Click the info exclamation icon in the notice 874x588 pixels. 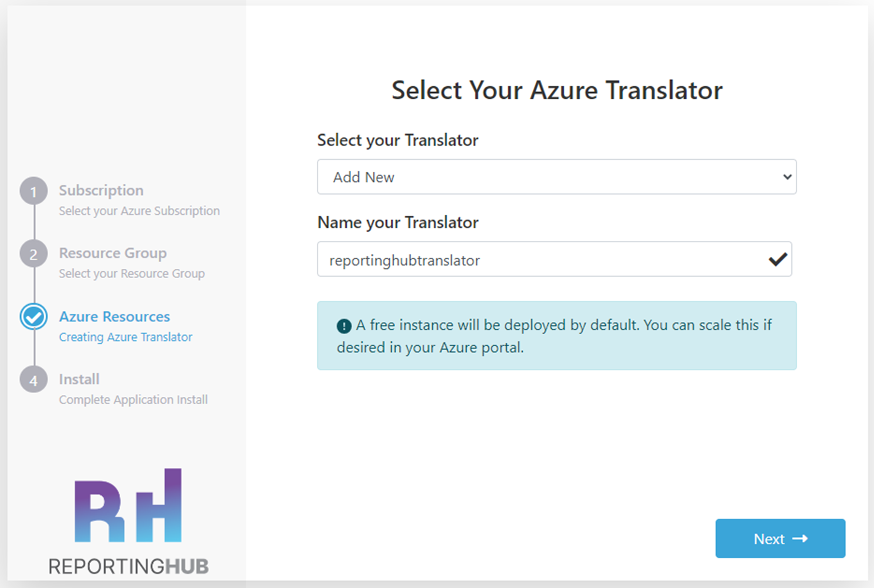(x=344, y=326)
